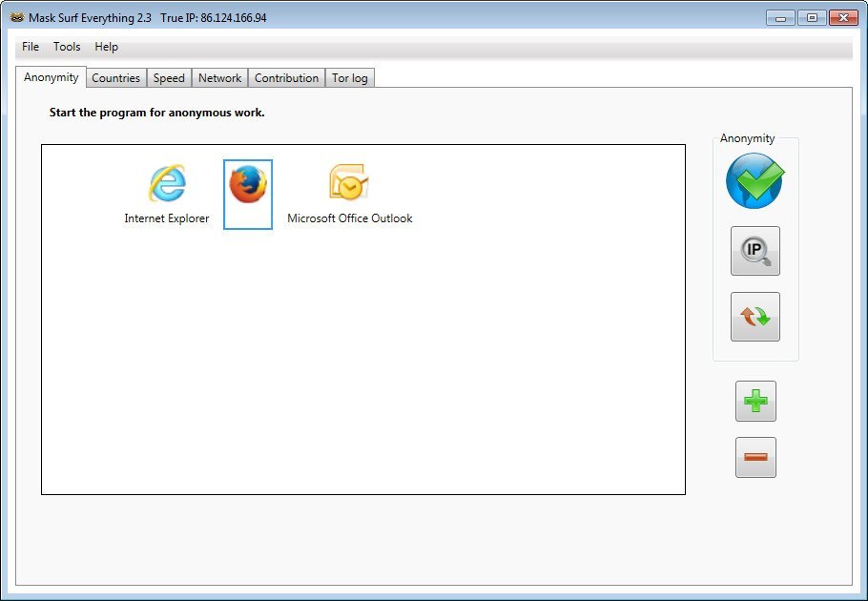Image resolution: width=868 pixels, height=601 pixels.
Task: Open the Speed tab
Action: click(x=169, y=78)
